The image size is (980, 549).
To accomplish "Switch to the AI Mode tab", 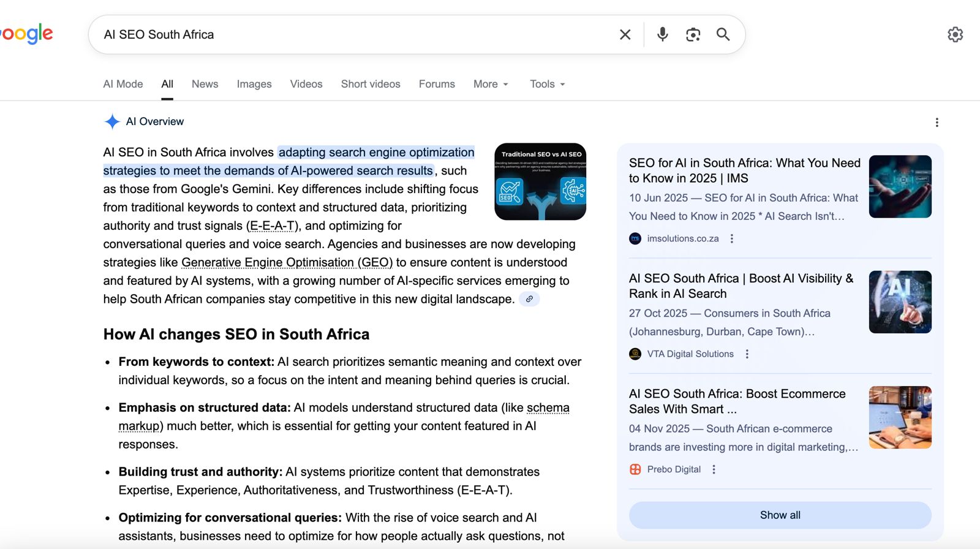I will pos(123,84).
